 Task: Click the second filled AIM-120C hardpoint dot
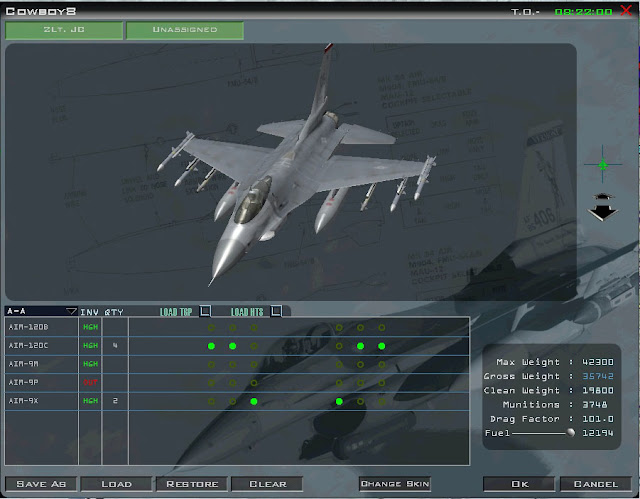click(233, 346)
